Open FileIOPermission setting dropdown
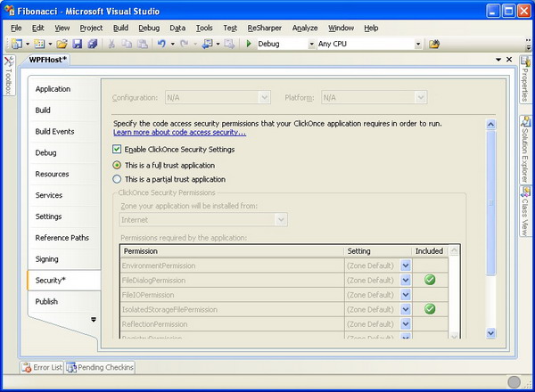535x392 pixels. 406,295
